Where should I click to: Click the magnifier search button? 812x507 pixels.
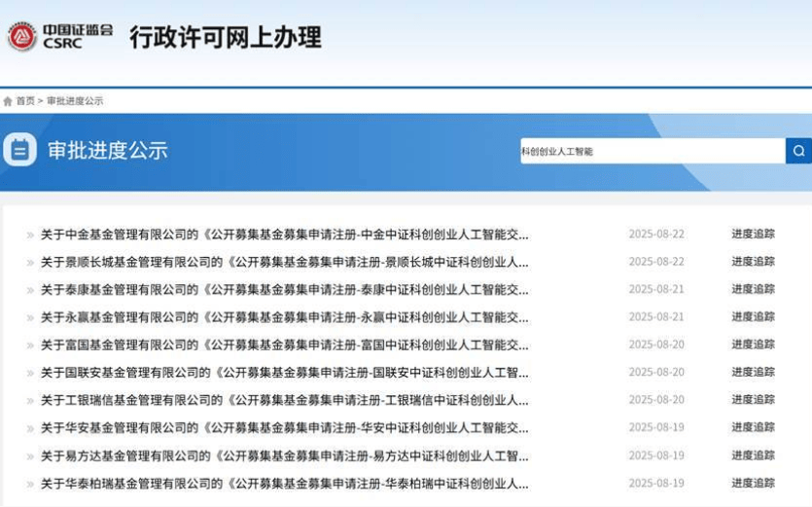[798, 151]
